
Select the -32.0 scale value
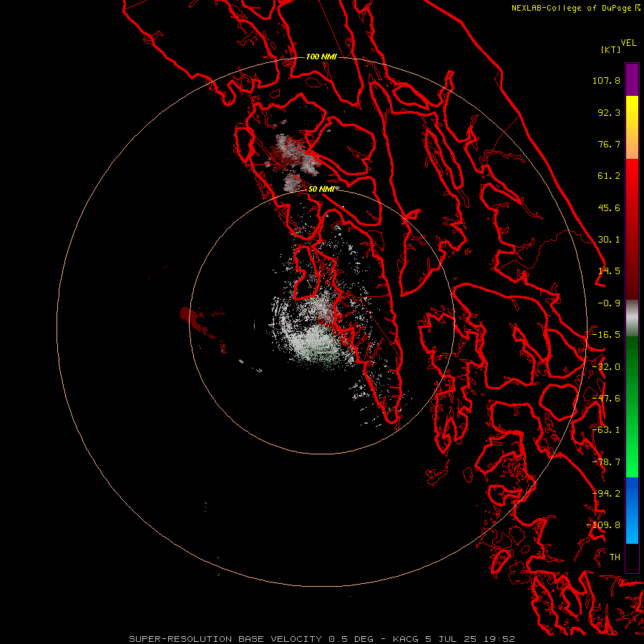pos(606,367)
